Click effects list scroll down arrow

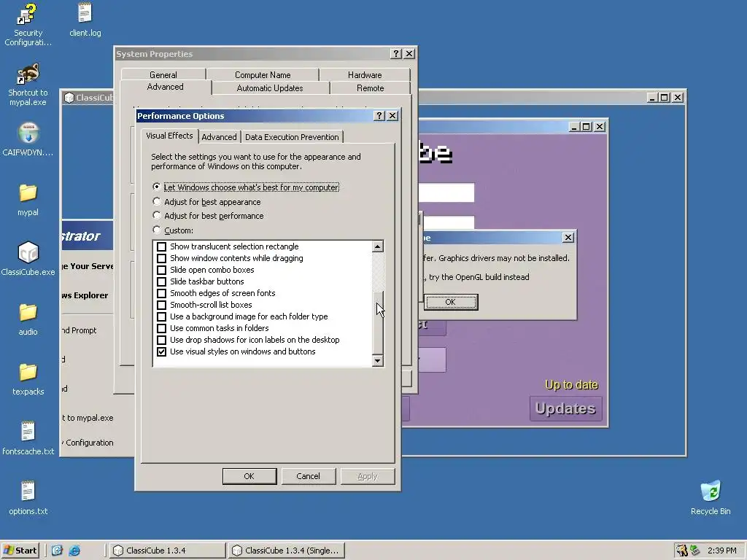click(x=377, y=360)
